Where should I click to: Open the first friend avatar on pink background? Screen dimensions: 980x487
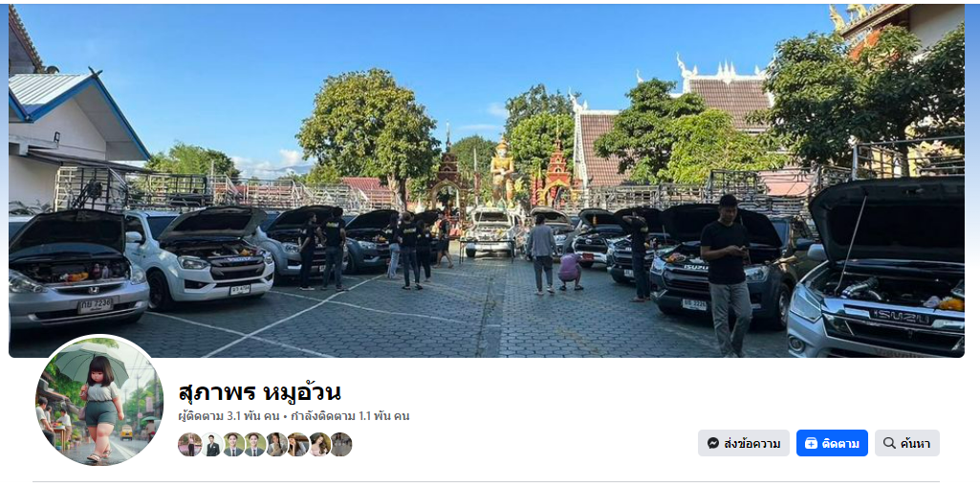(189, 445)
